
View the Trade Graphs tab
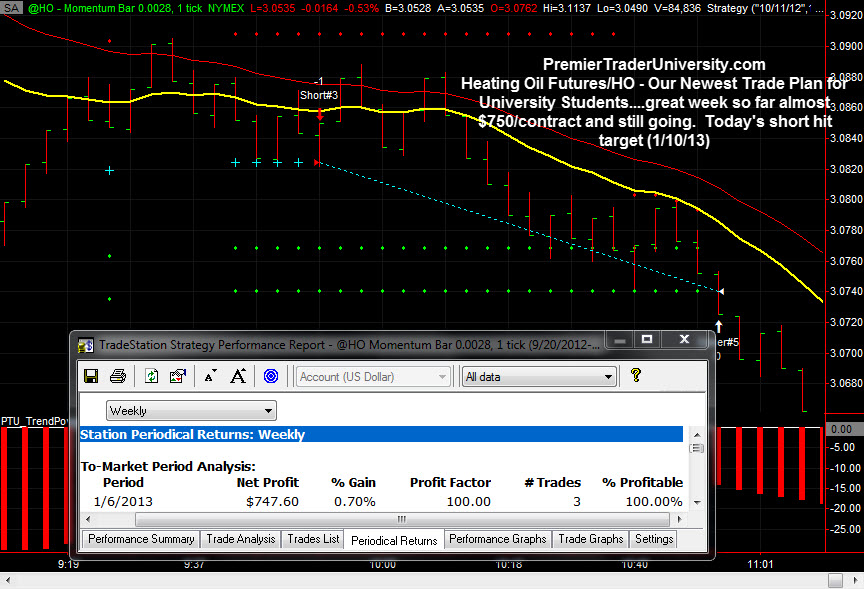tap(591, 539)
